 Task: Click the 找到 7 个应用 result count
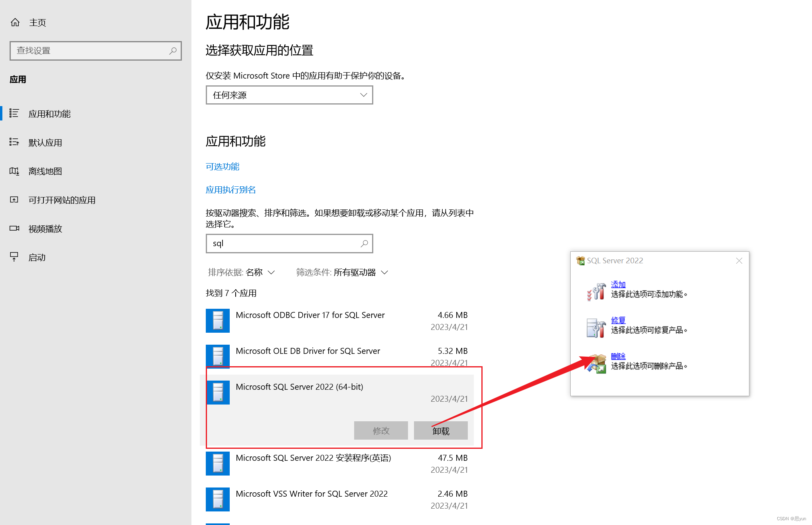231,293
